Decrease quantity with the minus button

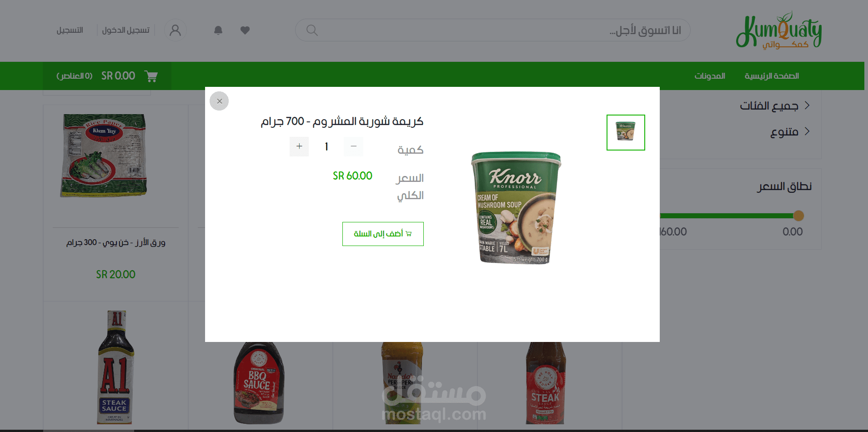point(353,146)
